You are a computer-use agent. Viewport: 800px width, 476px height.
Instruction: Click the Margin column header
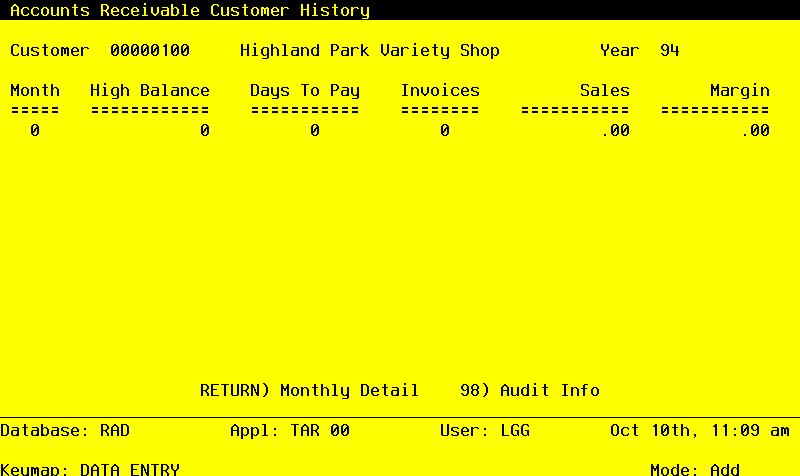click(740, 90)
